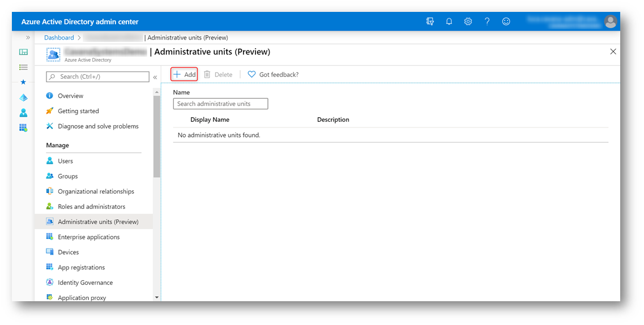Select the Favorites star icon

coord(23,82)
